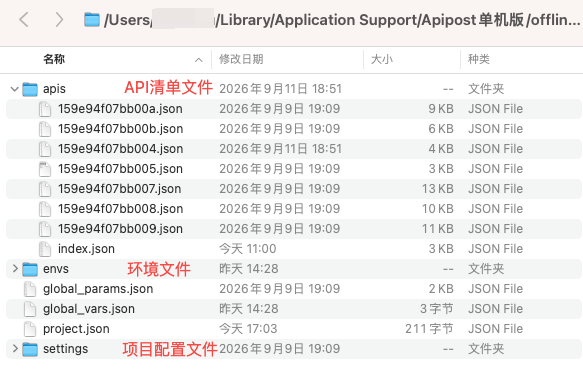
Task: Select file name 159e94f07bb007.json
Action: (x=119, y=189)
